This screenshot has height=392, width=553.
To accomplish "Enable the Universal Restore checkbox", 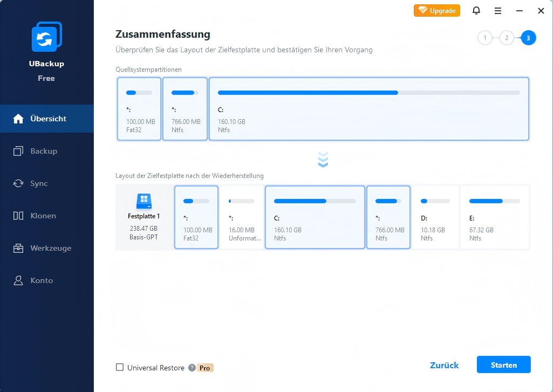I will 120,368.
